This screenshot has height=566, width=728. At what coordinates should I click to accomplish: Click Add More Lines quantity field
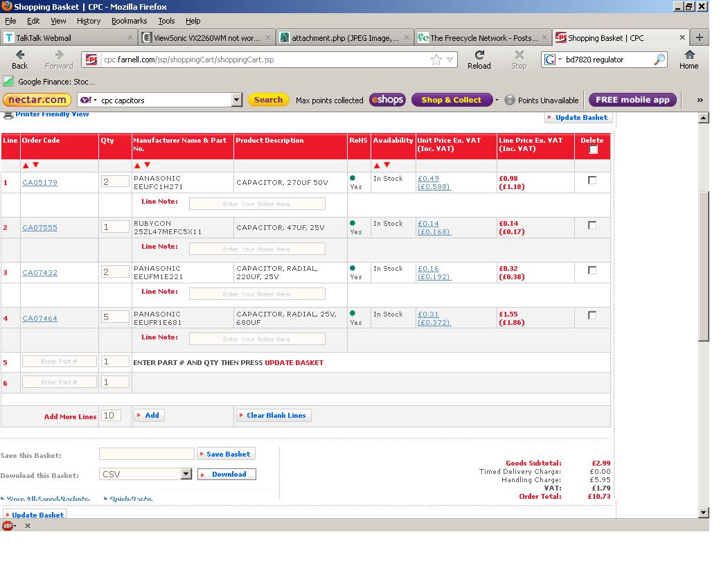tap(111, 416)
